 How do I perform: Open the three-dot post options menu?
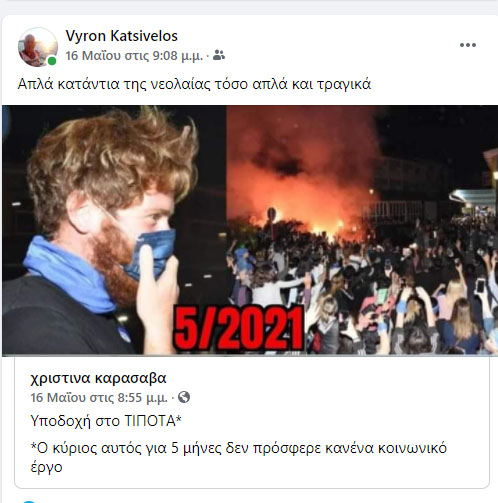pyautogui.click(x=468, y=45)
